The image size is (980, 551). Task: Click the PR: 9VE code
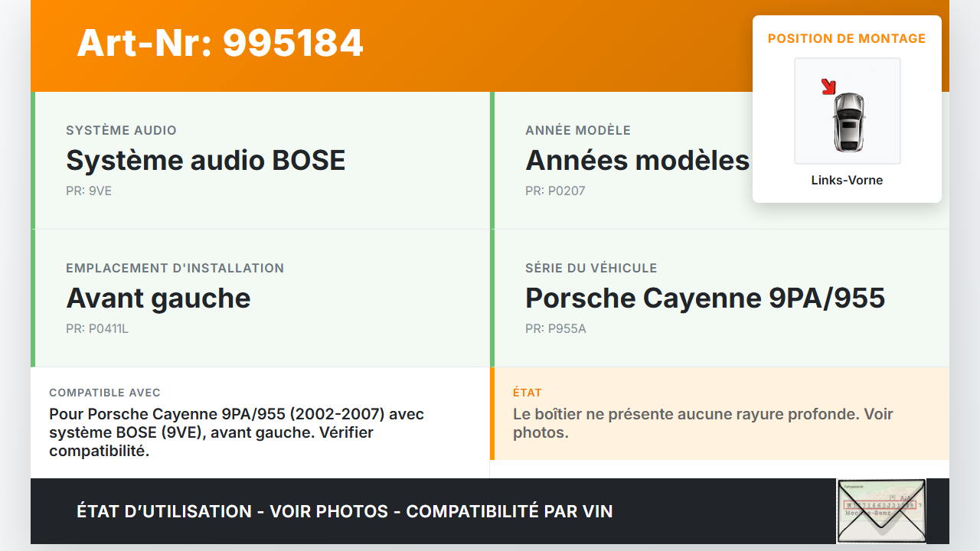pos(89,191)
